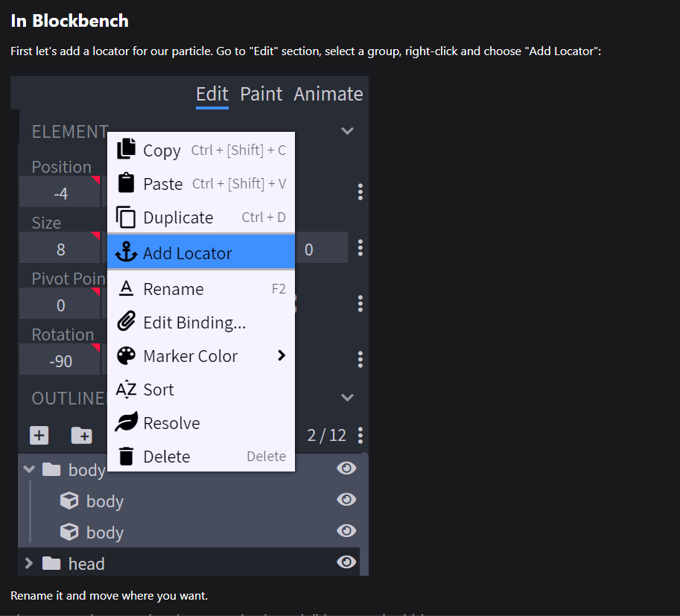Click the anchor icon for Add Locator
Image resolution: width=680 pixels, height=616 pixels.
tap(126, 253)
